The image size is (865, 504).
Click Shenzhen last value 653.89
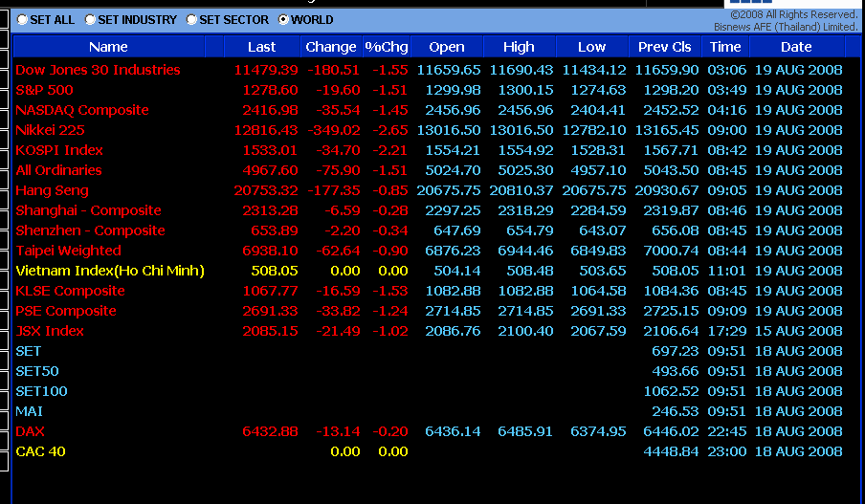coord(275,230)
